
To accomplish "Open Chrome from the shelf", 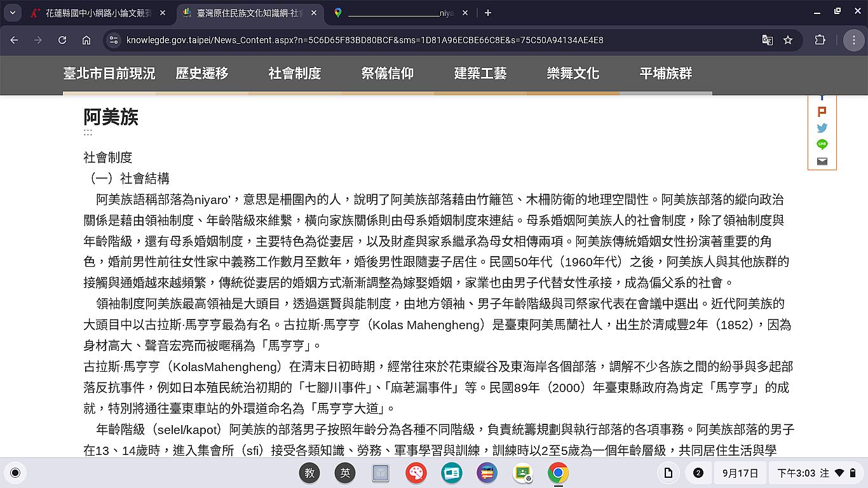I will [x=558, y=473].
